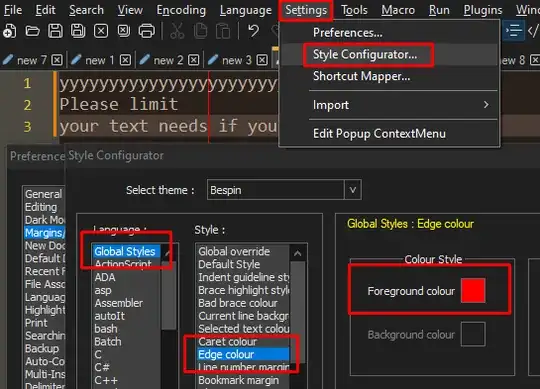Image resolution: width=540 pixels, height=389 pixels.
Task: Open the Plugins menu
Action: pyautogui.click(x=483, y=10)
